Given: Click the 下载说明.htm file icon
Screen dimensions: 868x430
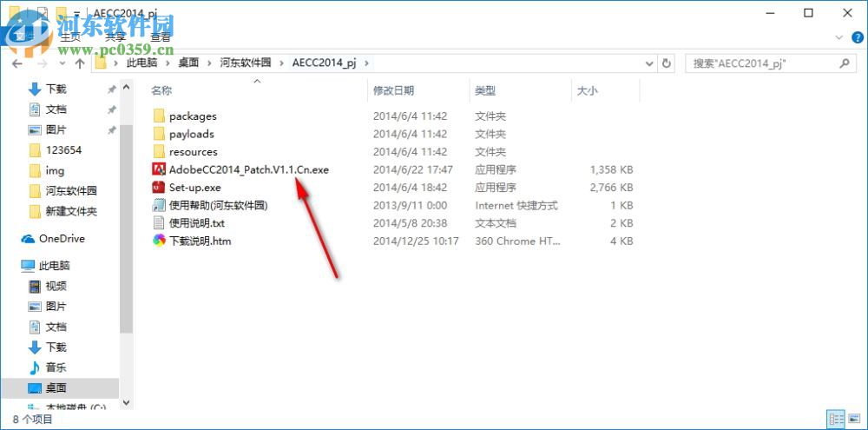Looking at the screenshot, I should (159, 241).
